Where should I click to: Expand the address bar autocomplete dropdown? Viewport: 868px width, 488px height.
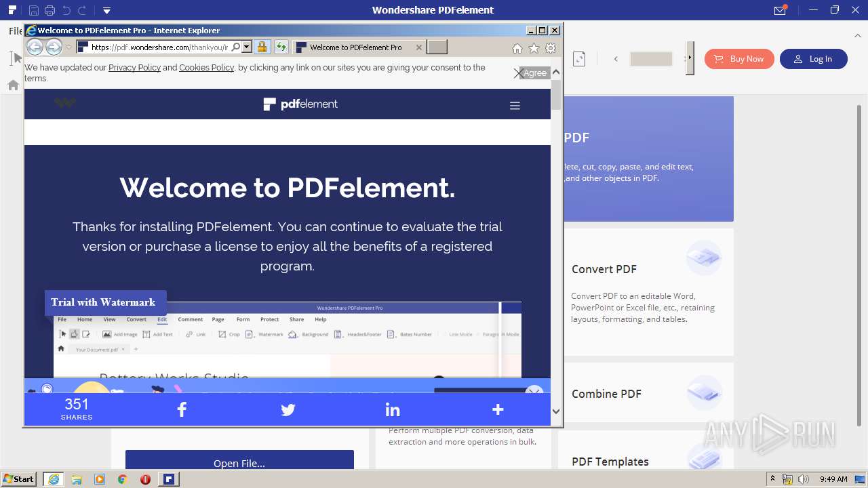point(247,47)
